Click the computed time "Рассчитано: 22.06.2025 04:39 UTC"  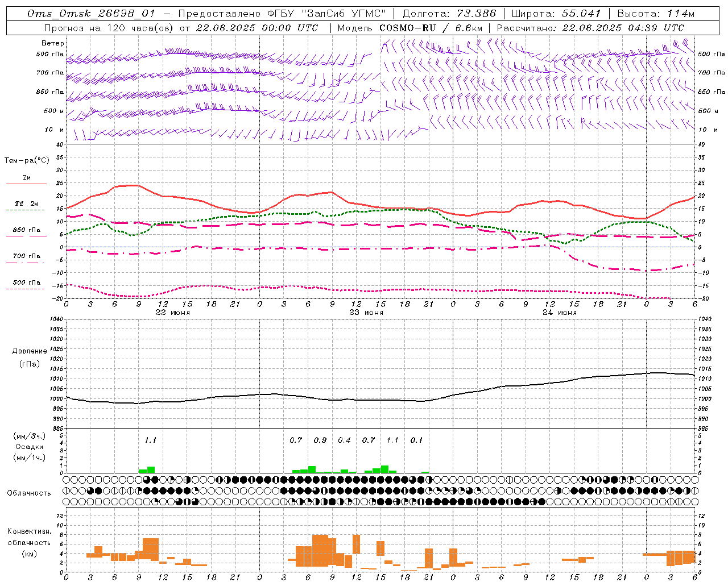click(590, 28)
